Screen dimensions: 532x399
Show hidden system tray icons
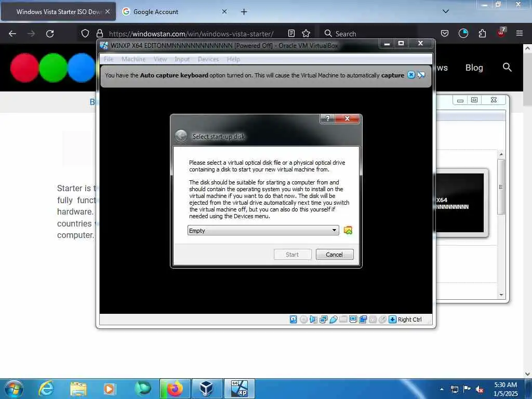[x=442, y=389]
